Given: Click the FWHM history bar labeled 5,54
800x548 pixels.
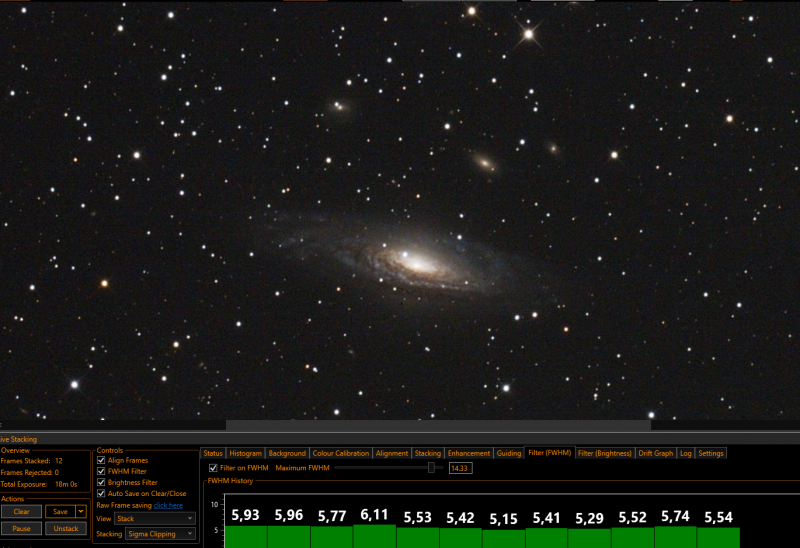Looking at the screenshot, I should 718,538.
